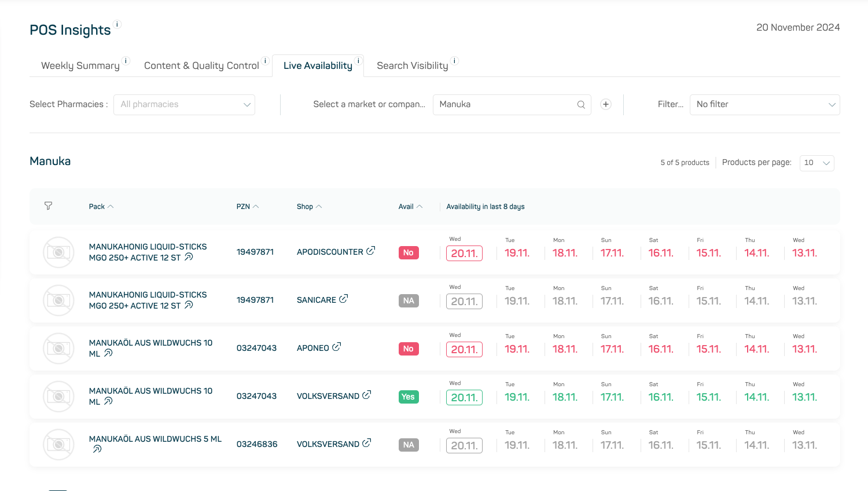Click VOLKSVERSAND link in 03246836 row
The height and width of the screenshot is (491, 868).
point(328,444)
